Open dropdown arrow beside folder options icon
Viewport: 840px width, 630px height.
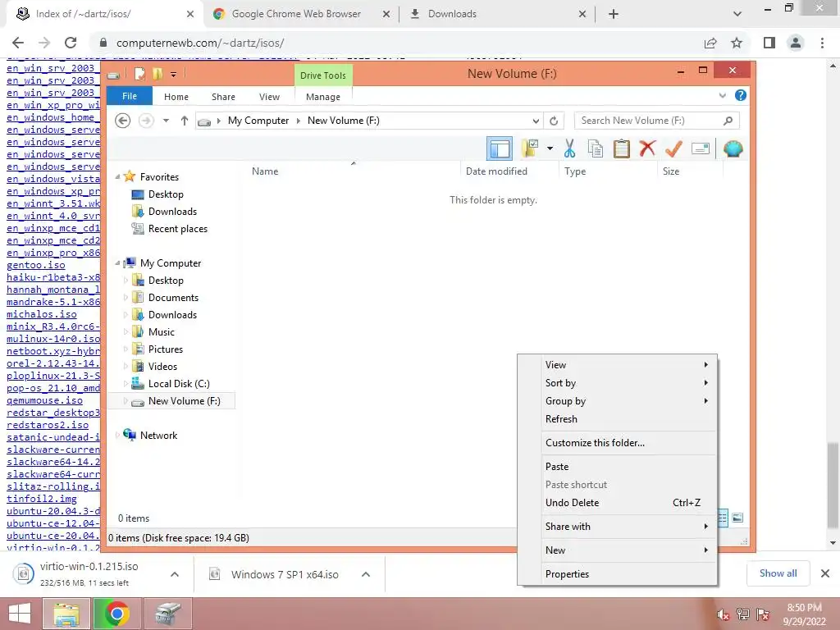pyautogui.click(x=550, y=148)
